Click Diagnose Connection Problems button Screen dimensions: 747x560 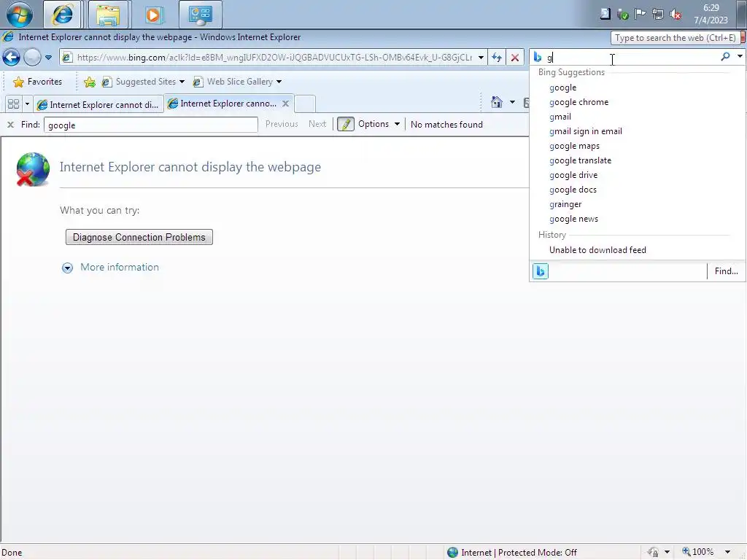pos(139,237)
